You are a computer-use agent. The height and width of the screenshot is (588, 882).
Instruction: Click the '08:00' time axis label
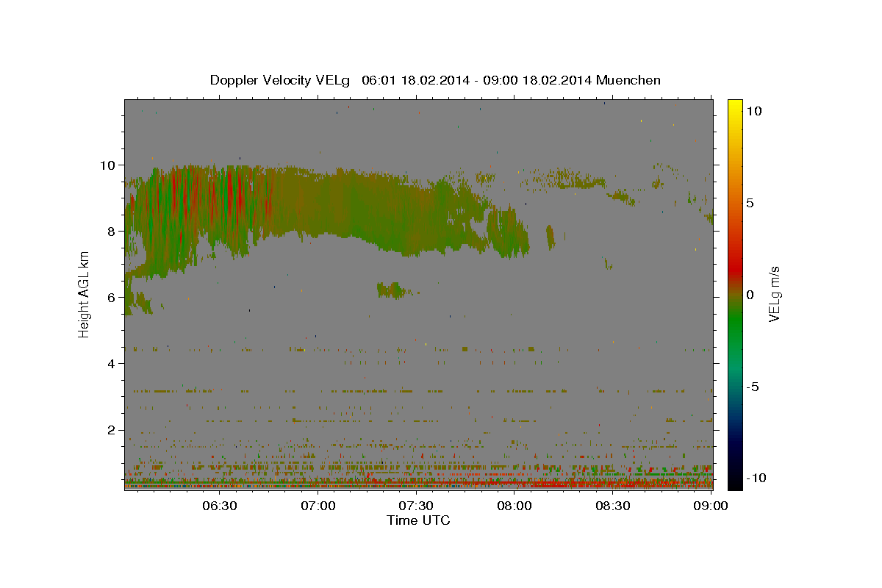tap(514, 506)
